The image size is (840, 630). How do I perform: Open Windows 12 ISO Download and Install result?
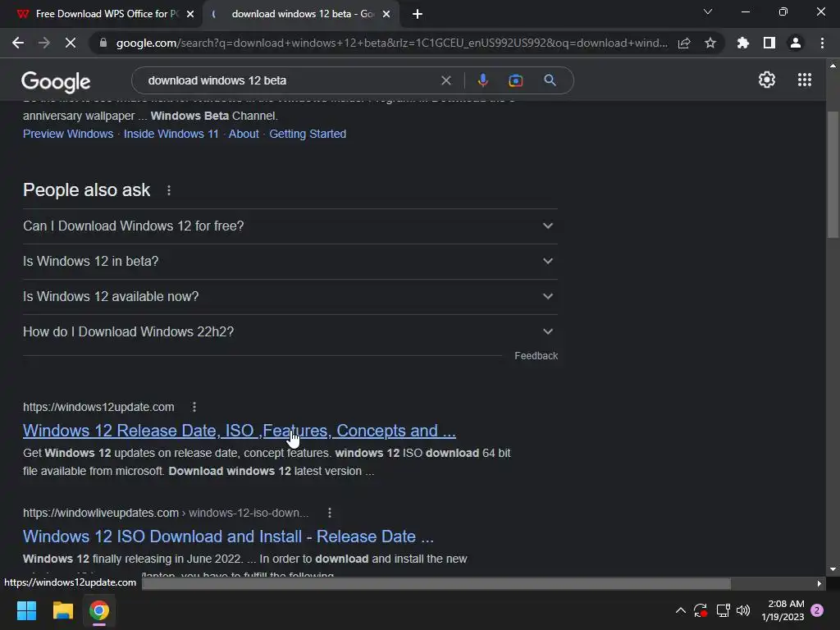(x=228, y=536)
